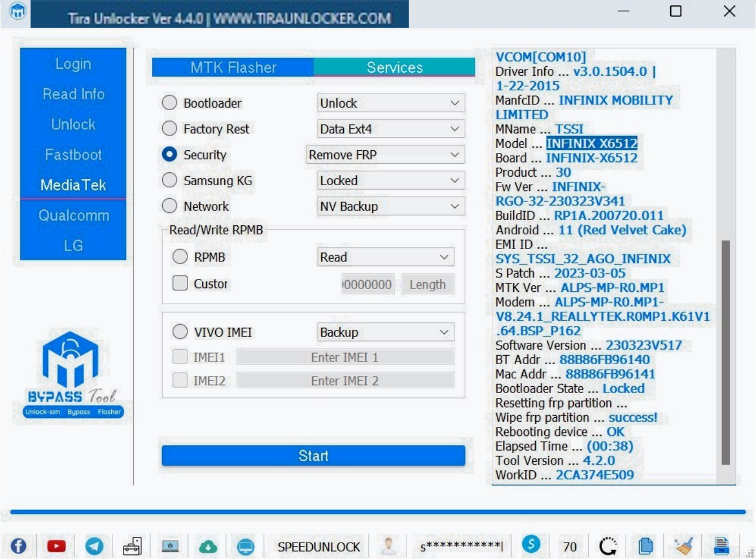Click the user avatar icon

(x=388, y=546)
